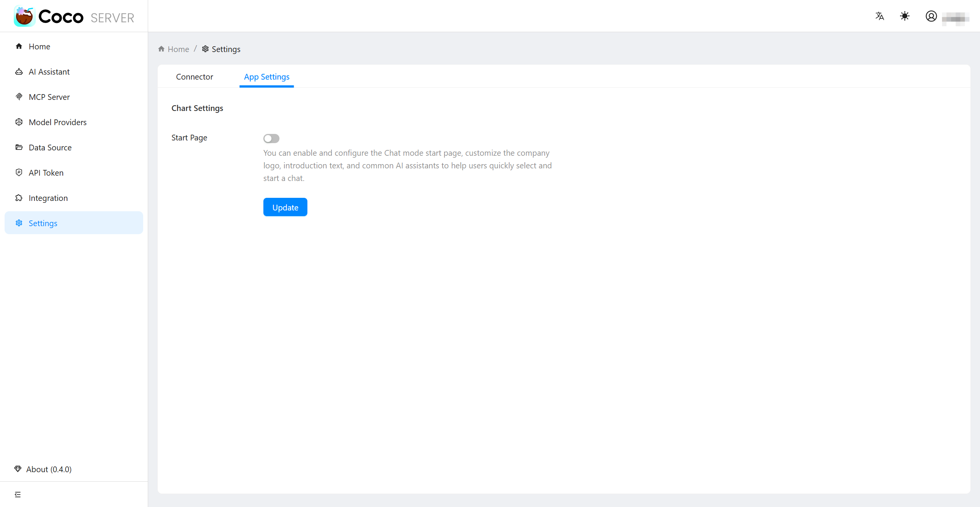
Task: Open Data Source menu item
Action: click(x=74, y=147)
